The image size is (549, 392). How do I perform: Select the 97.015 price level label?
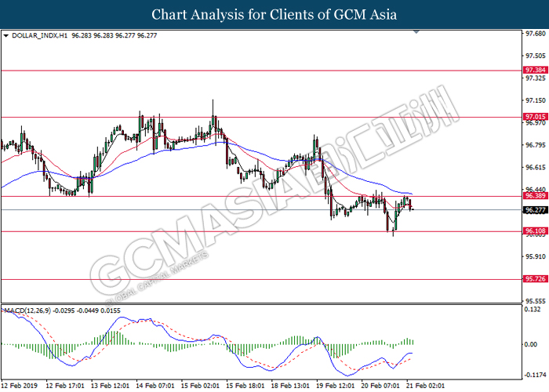(x=535, y=117)
